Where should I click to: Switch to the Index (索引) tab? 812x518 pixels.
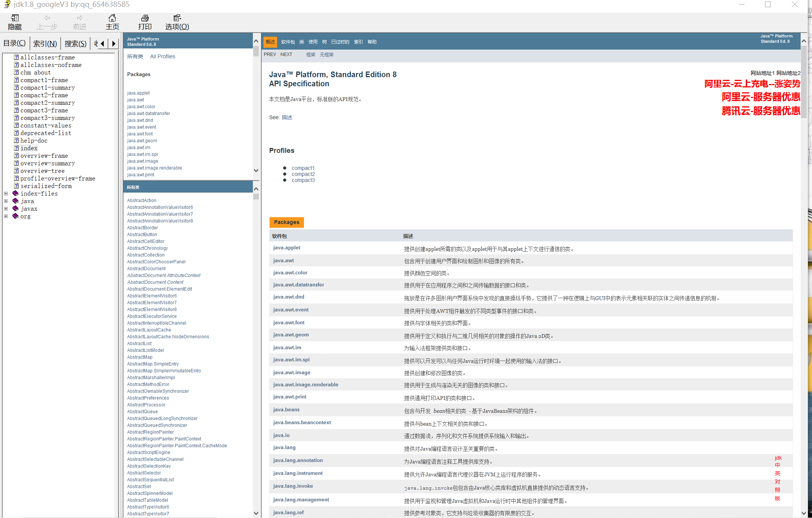tap(45, 44)
